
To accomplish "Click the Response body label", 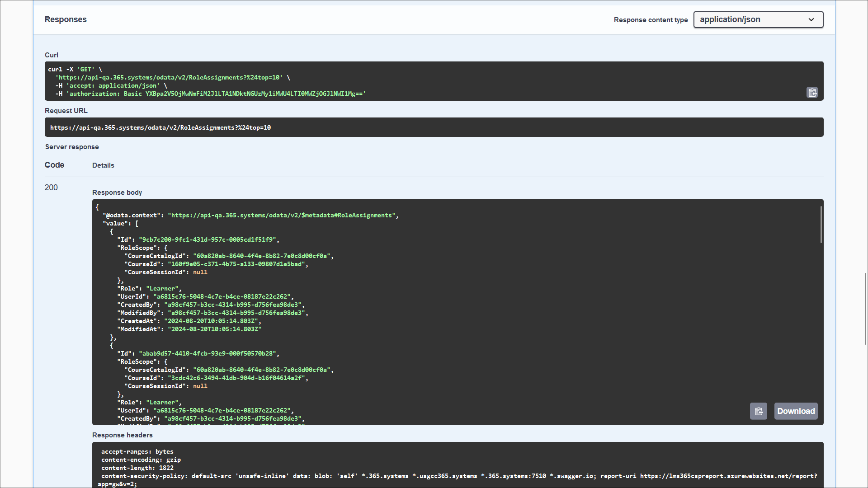I will click(117, 192).
